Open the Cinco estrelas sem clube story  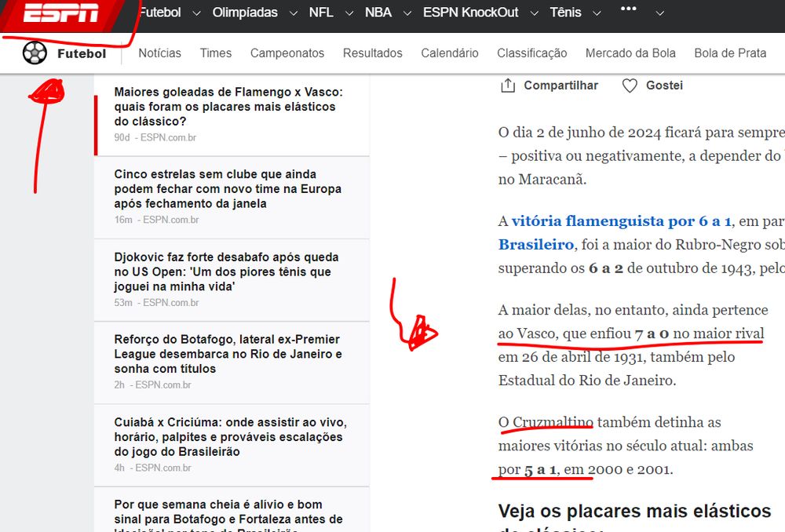228,188
